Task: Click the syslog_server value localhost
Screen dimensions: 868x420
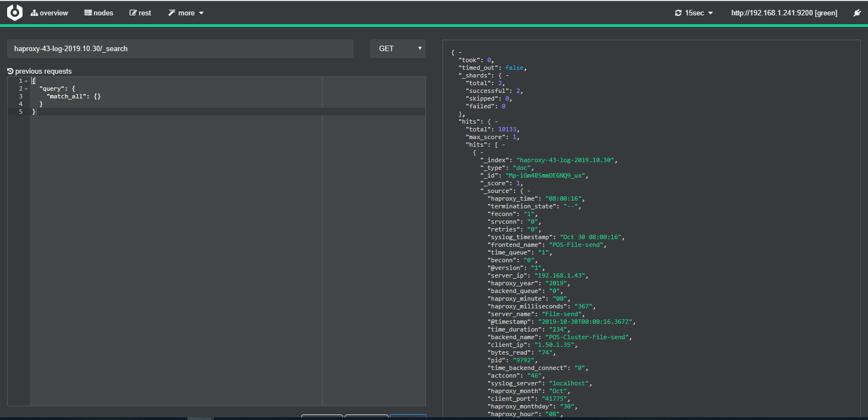Action: point(568,384)
